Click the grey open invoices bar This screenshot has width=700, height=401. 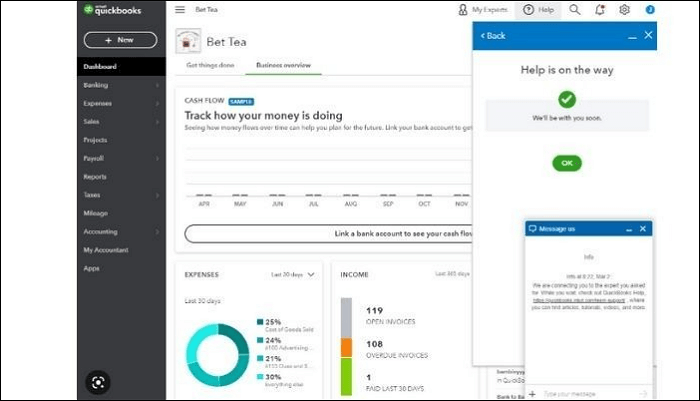coord(346,317)
